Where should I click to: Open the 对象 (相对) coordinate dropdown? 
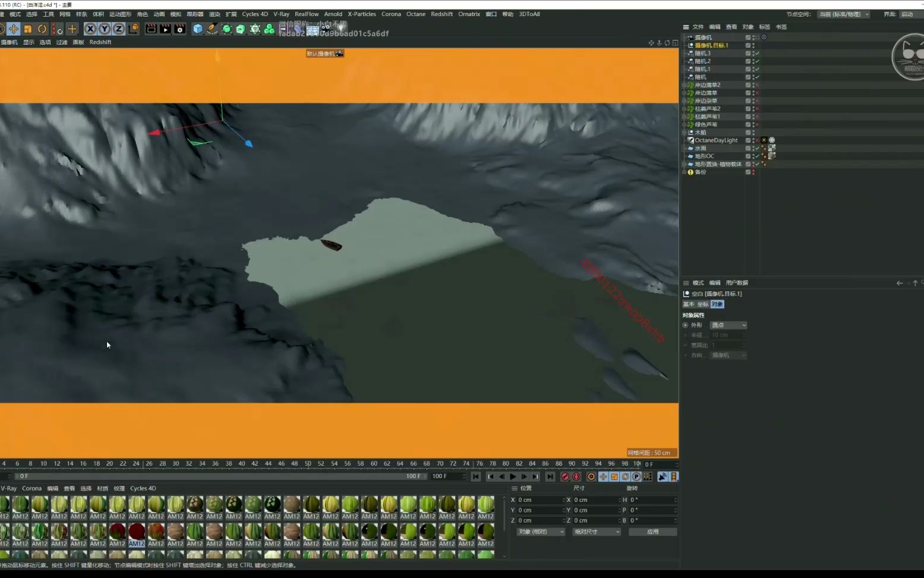coord(541,532)
